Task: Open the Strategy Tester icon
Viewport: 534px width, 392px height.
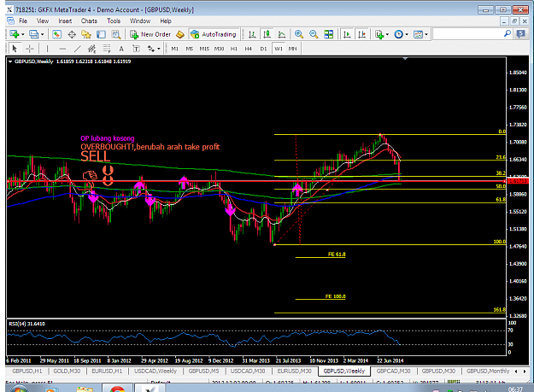Action: (116, 34)
